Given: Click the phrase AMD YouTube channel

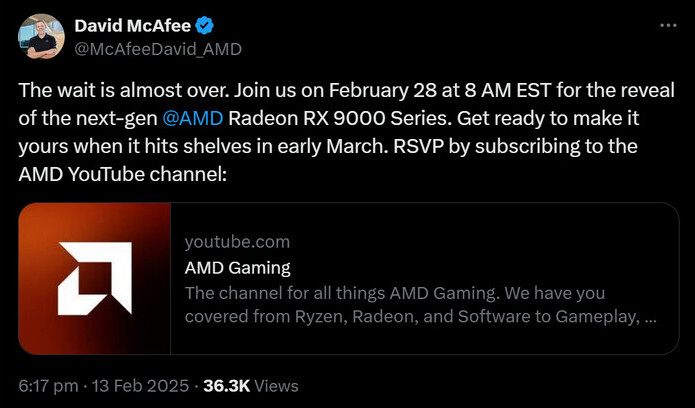Looking at the screenshot, I should pos(123,175).
